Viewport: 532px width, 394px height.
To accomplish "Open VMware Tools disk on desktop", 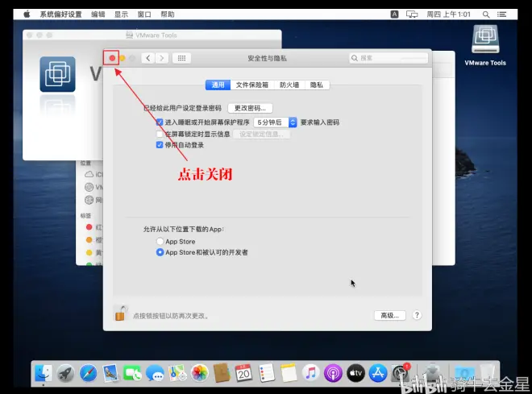I will (485, 45).
